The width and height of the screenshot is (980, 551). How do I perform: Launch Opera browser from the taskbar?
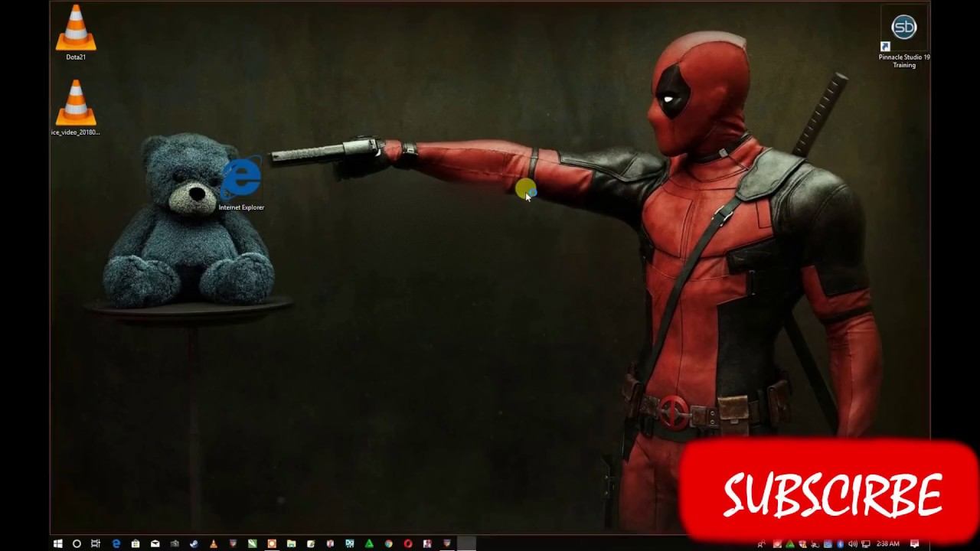tap(408, 544)
